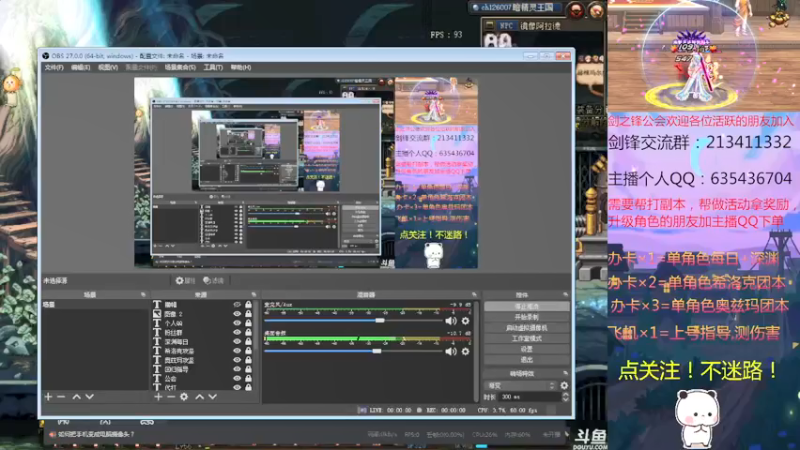This screenshot has height=450, width=800.
Task: Move source down with the down arrow in 来源 panel
Action: [213, 396]
